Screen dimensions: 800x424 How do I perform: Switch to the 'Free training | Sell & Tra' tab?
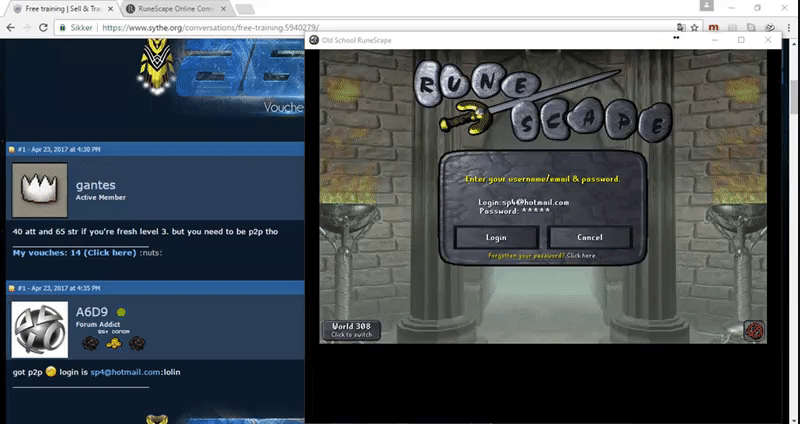coord(63,9)
